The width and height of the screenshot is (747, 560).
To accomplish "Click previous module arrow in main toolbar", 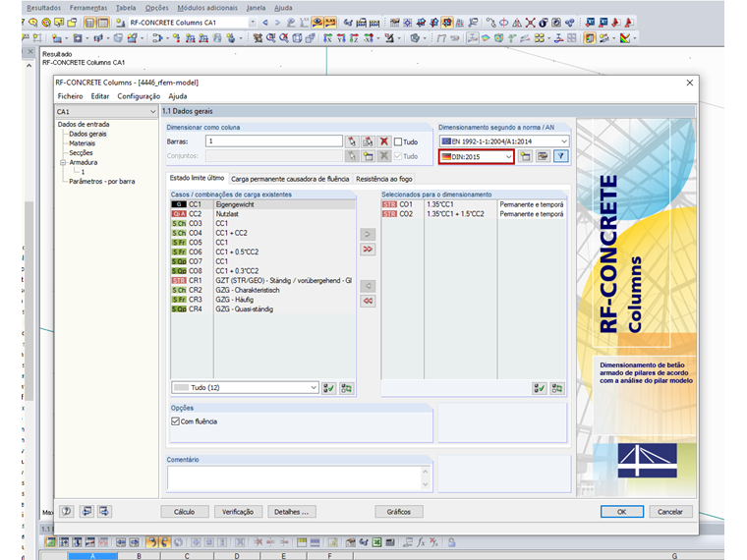I will click(265, 23).
